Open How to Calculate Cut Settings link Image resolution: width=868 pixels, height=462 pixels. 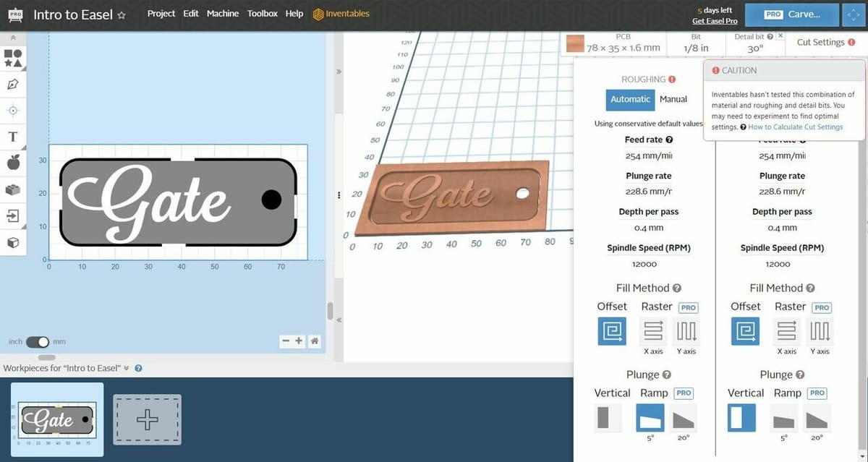(795, 127)
